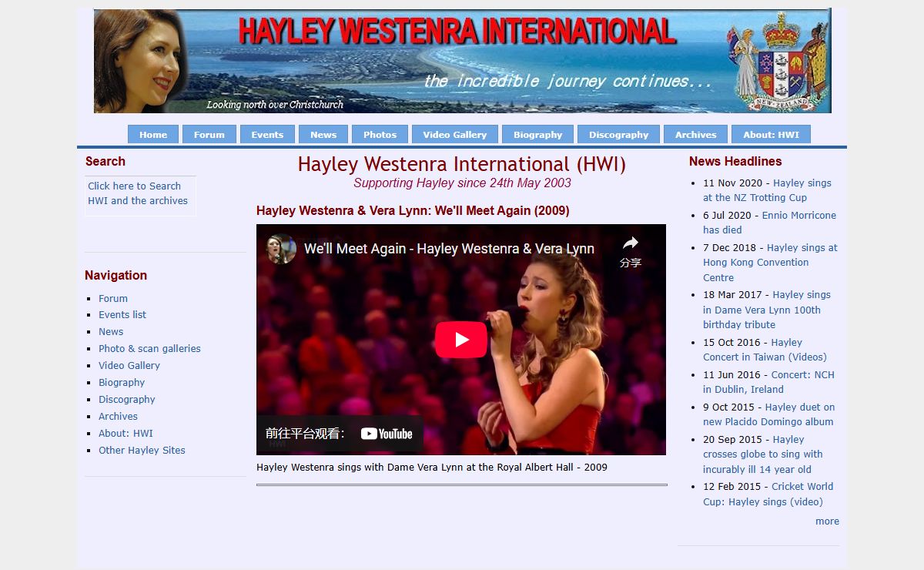The height and width of the screenshot is (570, 924).
Task: Open Hayley sings at Hong Kong Convention Centre
Action: coord(770,263)
